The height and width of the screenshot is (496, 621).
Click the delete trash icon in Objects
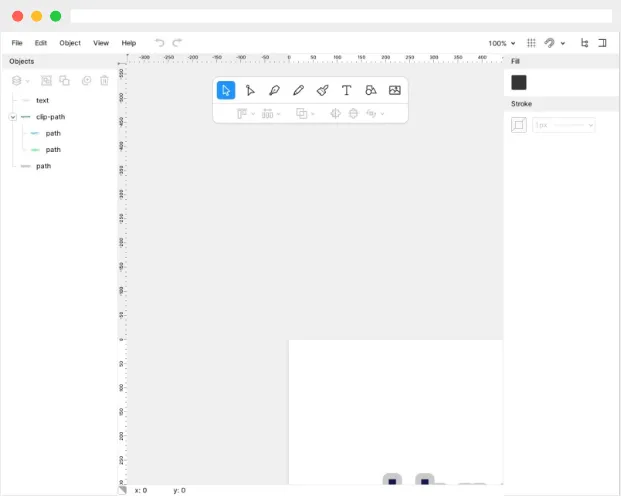104,80
